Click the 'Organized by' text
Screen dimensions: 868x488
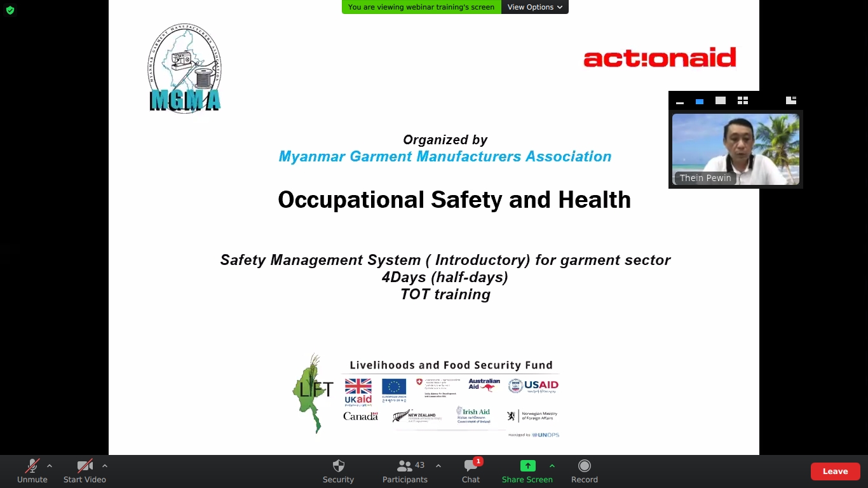coord(445,140)
